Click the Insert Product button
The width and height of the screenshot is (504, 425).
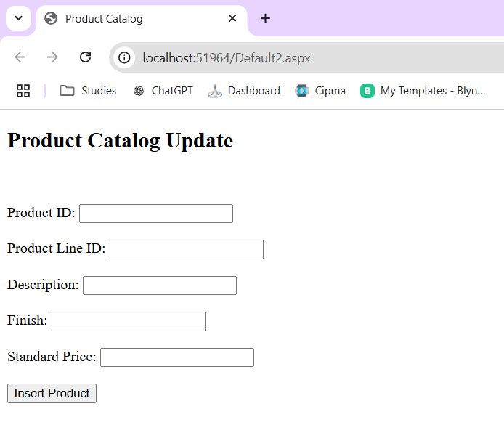click(x=52, y=393)
